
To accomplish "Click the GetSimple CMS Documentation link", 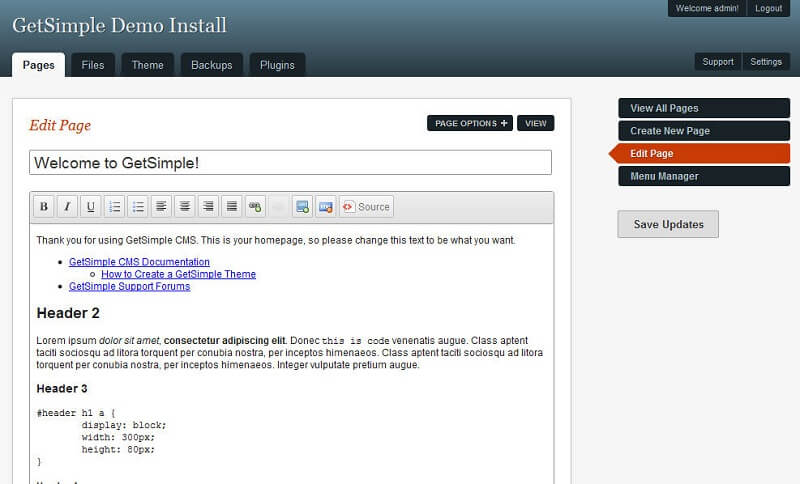I will click(x=139, y=262).
